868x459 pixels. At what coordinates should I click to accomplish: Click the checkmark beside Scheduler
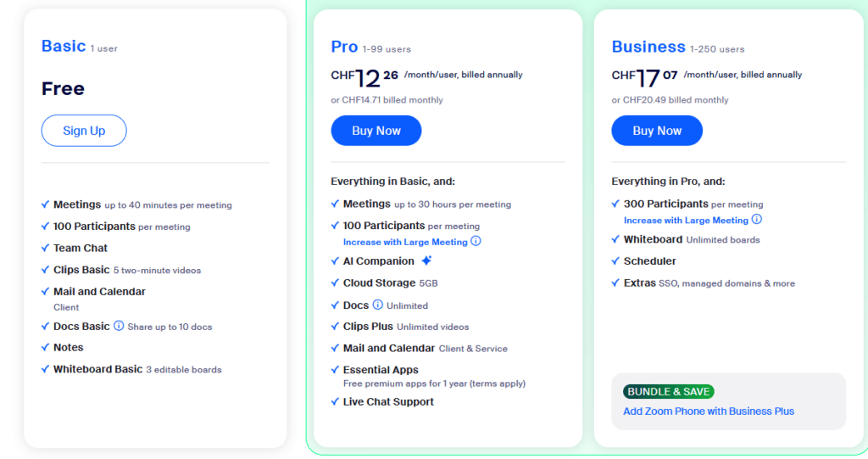pyautogui.click(x=615, y=260)
